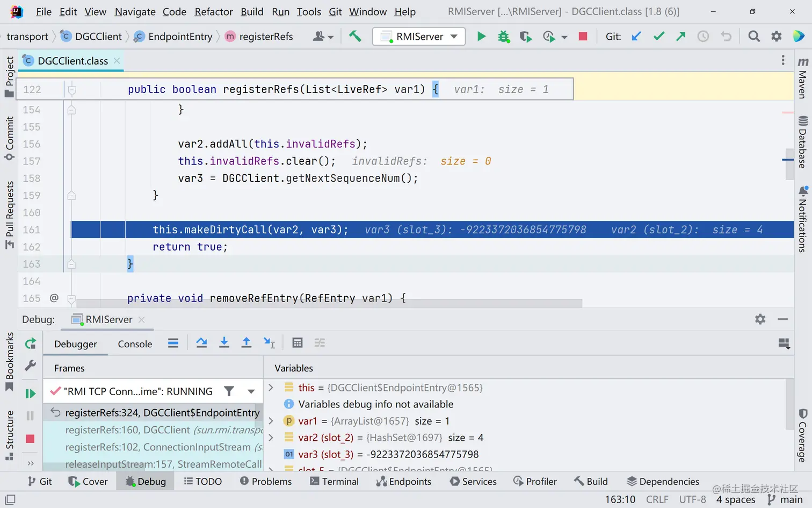Stop debug session red square
Viewport: 812px width, 508px height.
[x=30, y=439]
